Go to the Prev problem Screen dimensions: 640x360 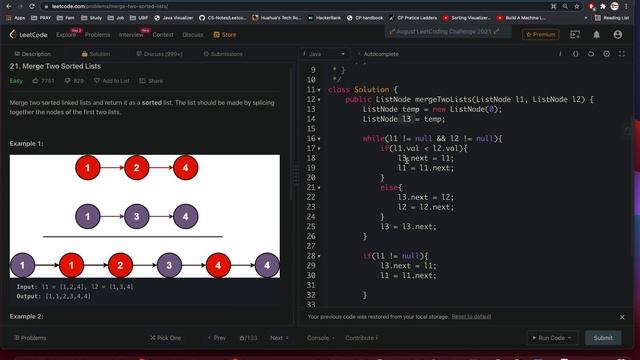(217, 338)
